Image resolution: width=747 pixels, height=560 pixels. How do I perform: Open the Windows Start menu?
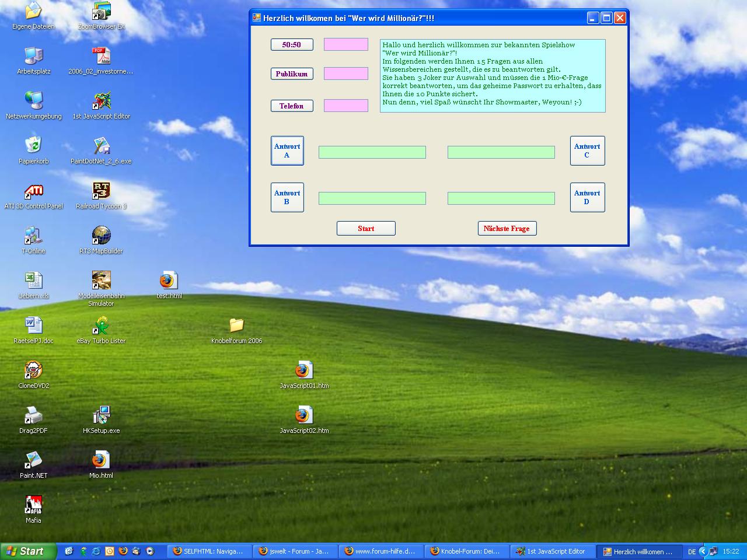(x=28, y=551)
